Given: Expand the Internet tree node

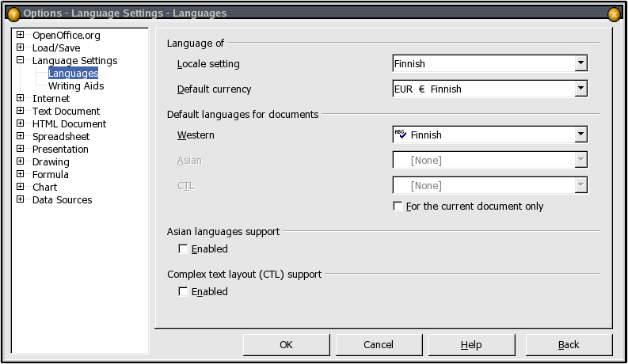Looking at the screenshot, I should point(20,98).
